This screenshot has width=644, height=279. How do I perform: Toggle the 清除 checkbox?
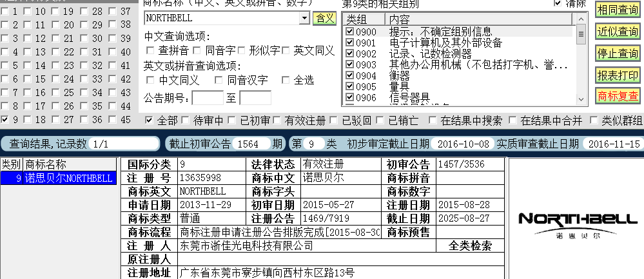[x=558, y=3]
